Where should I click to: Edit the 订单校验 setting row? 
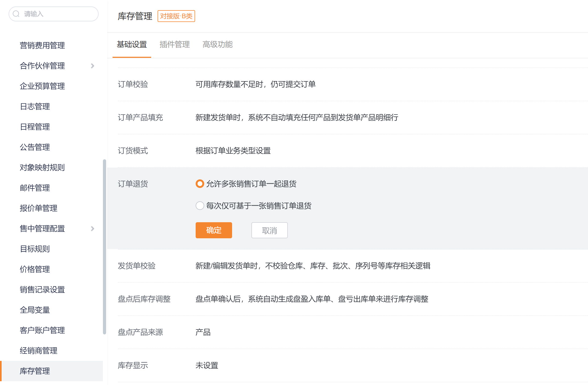[255, 84]
